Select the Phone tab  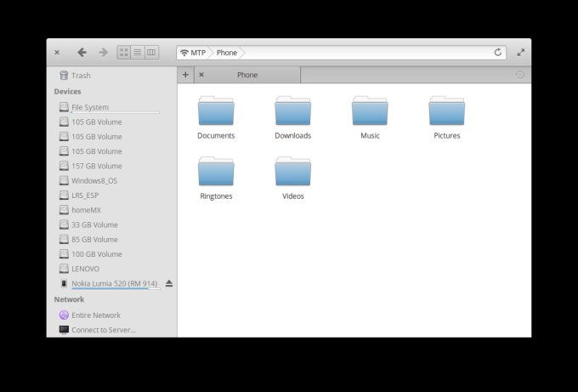click(x=247, y=75)
